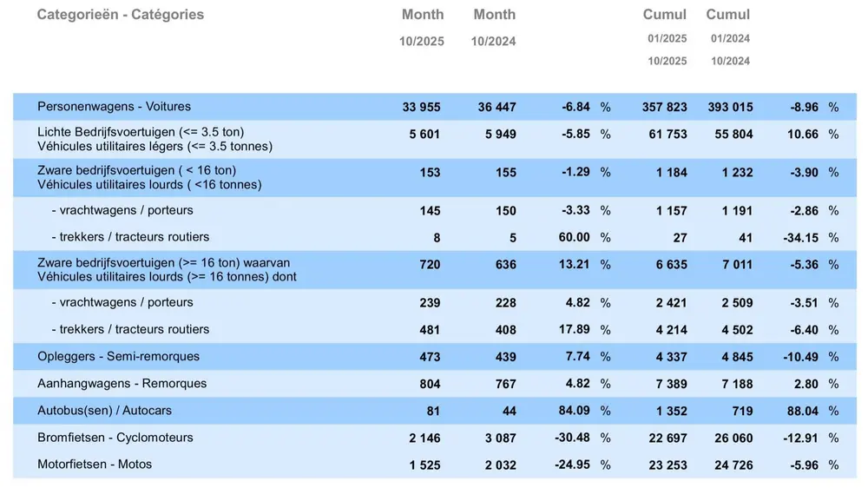Click the Personenwagens - Voitures row label
Image resolution: width=868 pixels, height=488 pixels.
click(x=114, y=107)
